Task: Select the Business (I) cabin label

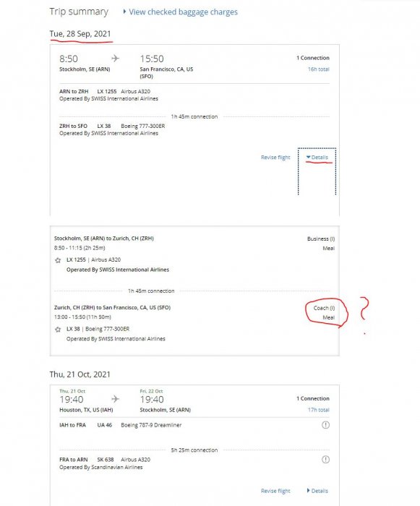Action: pyautogui.click(x=321, y=239)
